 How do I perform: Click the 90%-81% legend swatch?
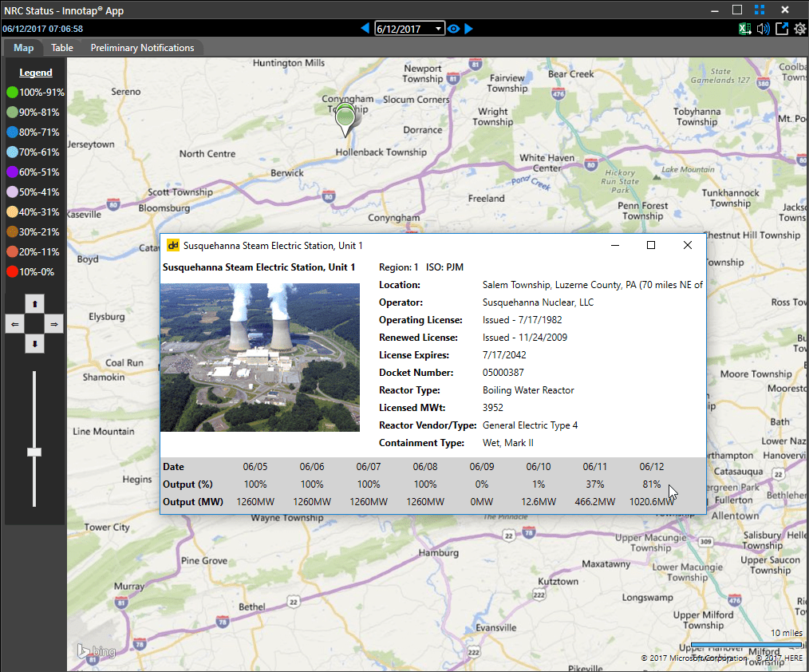tap(13, 113)
